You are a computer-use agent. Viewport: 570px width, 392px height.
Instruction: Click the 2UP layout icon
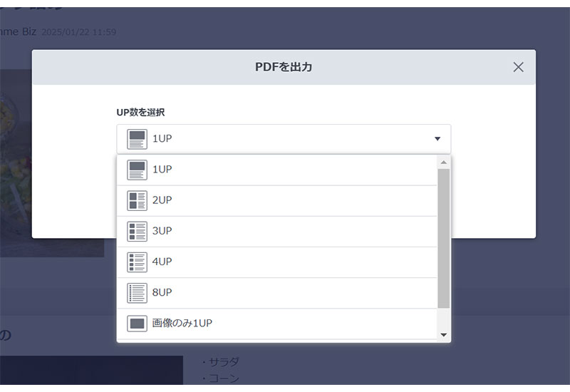(137, 200)
